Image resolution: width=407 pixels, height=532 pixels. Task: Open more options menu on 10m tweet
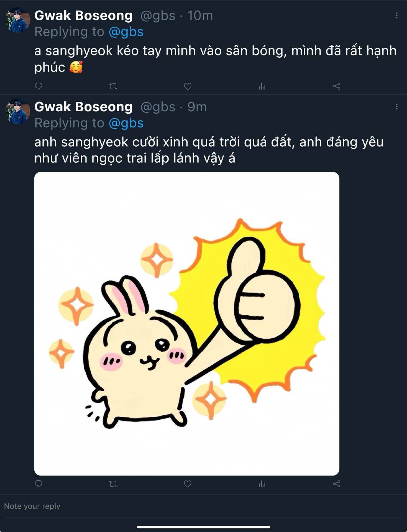397,16
